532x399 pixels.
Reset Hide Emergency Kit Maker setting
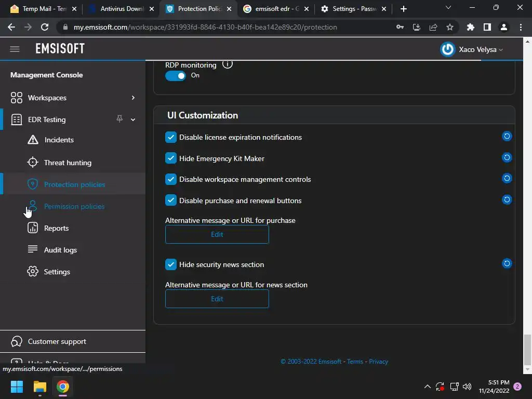507,157
